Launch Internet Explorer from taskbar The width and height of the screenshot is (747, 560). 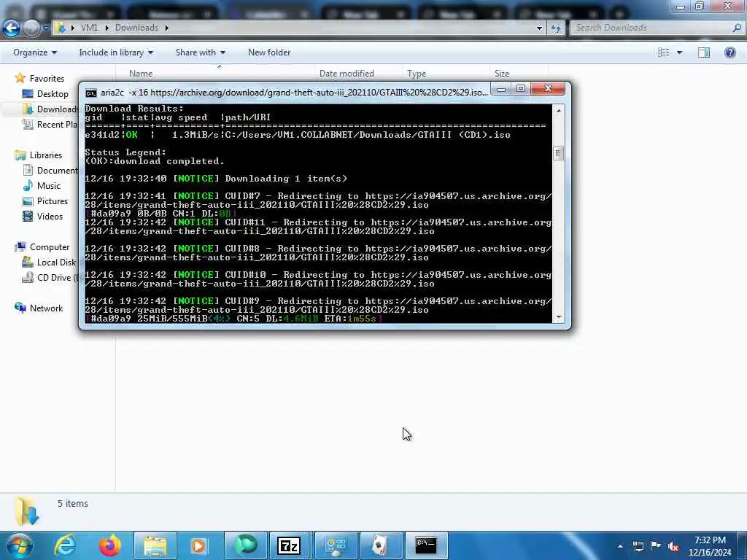pyautogui.click(x=65, y=545)
